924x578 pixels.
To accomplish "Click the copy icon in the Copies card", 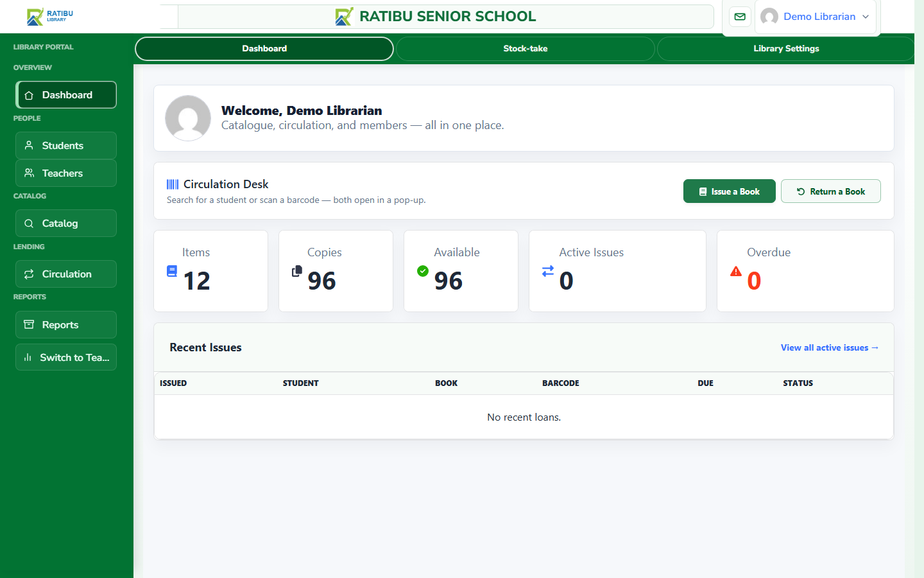I will click(296, 271).
